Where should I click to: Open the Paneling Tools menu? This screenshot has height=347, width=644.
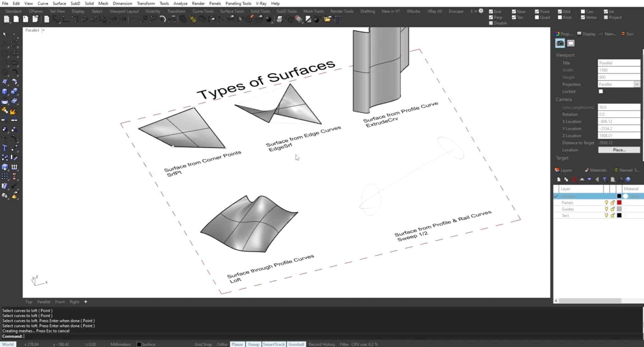tap(238, 3)
